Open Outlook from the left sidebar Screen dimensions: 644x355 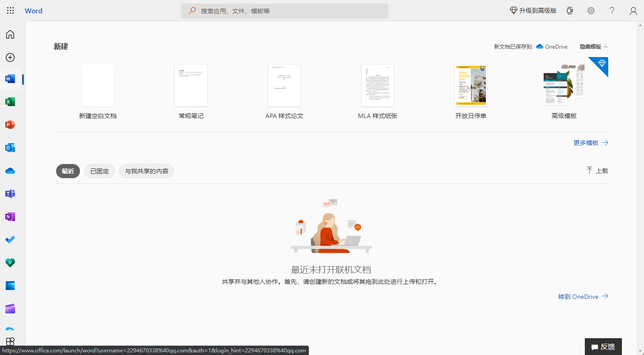pyautogui.click(x=10, y=147)
